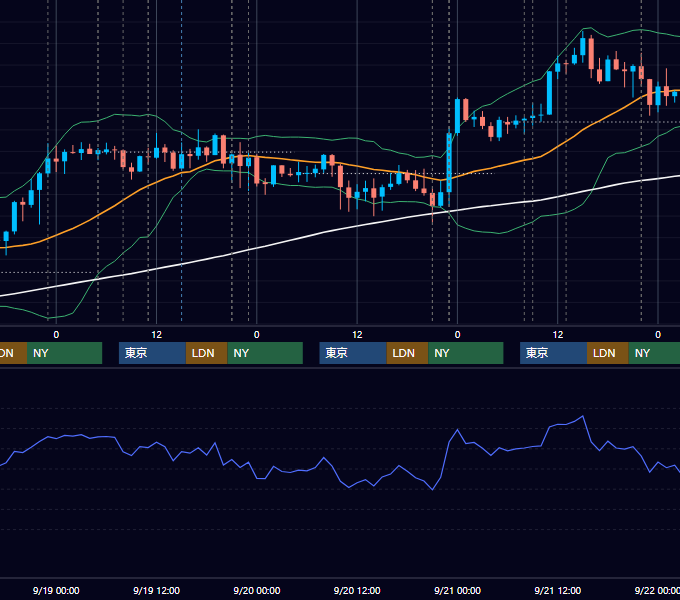Screen dimensions: 680x600
Task: Click hour label 12 above 9/19 12:00
Action: pyautogui.click(x=157, y=335)
